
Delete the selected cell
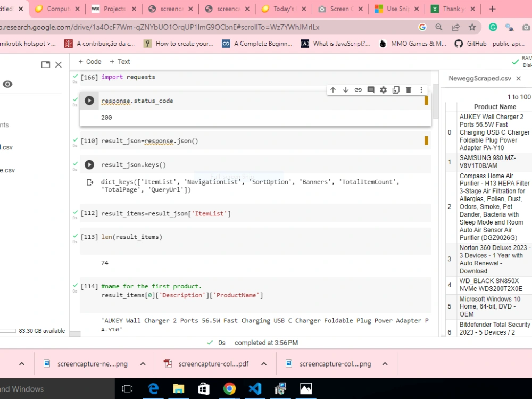click(x=409, y=90)
